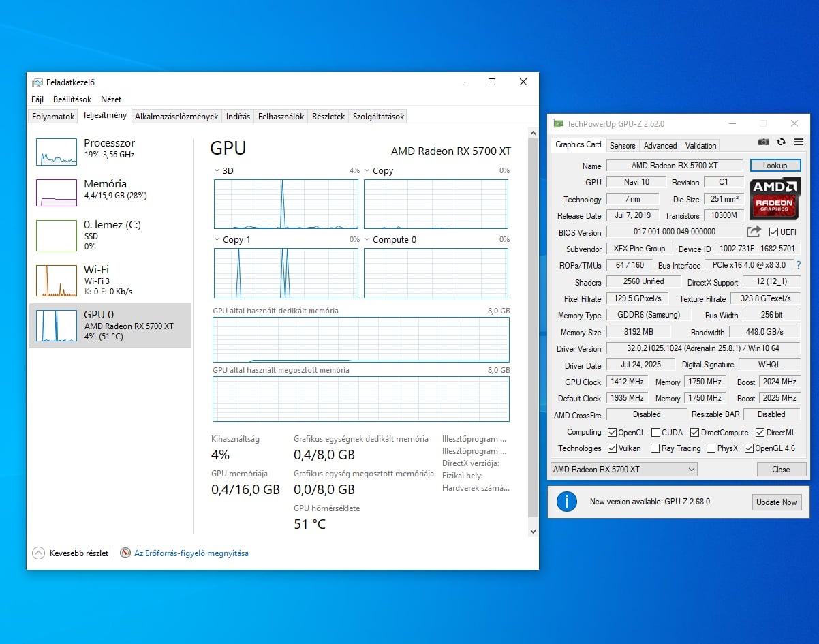Click Subvendor XFX Pine Group field
This screenshot has width=819, height=644.
(639, 249)
